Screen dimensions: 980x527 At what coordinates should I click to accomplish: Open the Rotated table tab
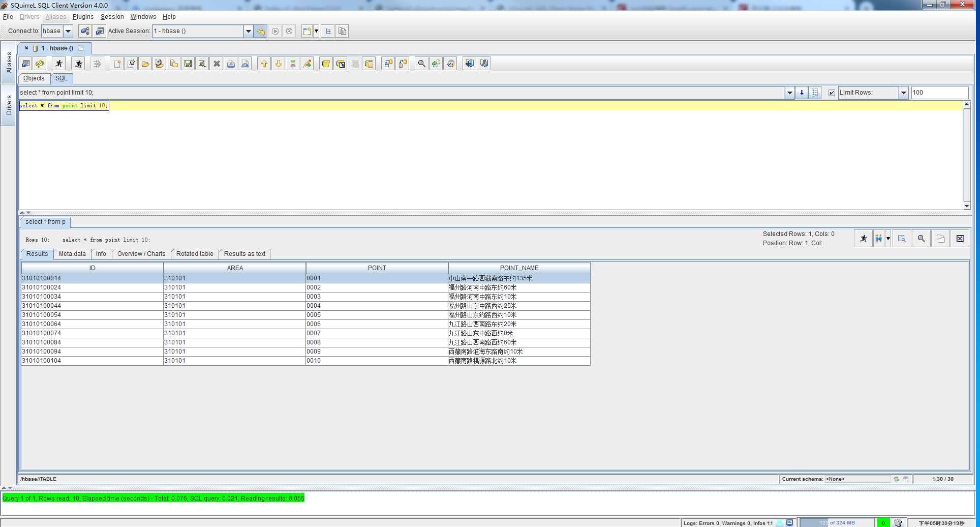195,254
